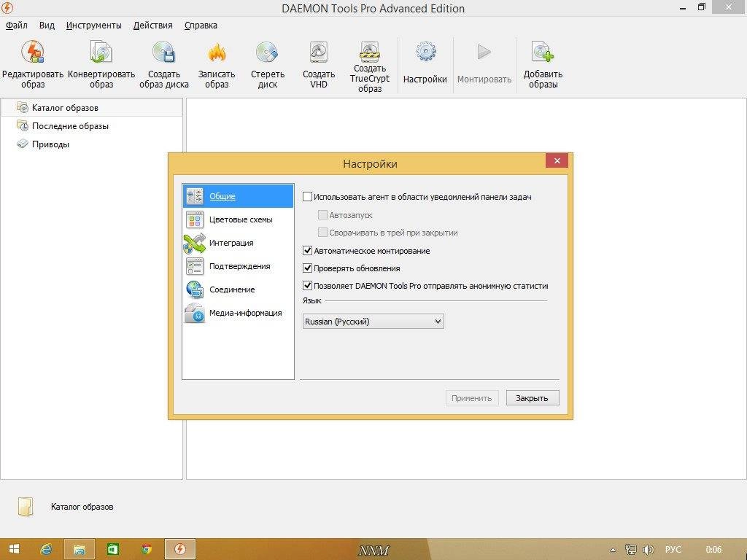The width and height of the screenshot is (747, 560).
Task: Select the Общие settings category
Action: pos(238,195)
